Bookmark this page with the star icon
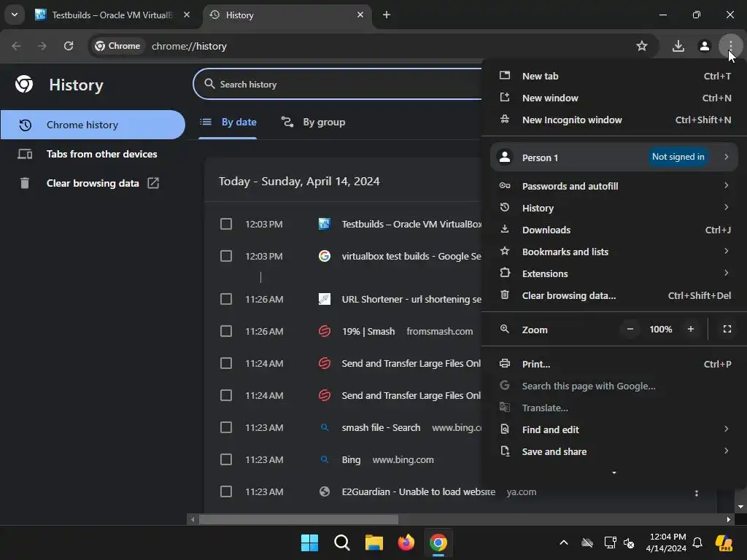Viewport: 747px width, 560px height. (642, 46)
